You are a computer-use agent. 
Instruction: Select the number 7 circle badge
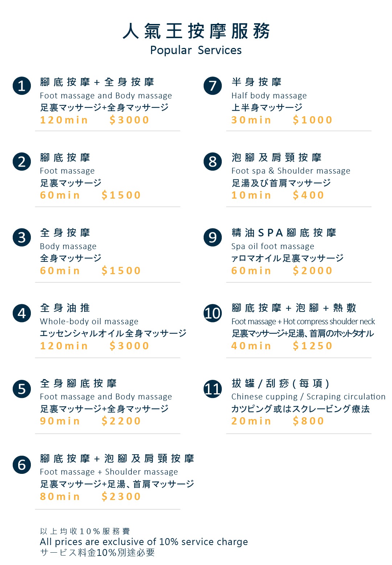213,86
